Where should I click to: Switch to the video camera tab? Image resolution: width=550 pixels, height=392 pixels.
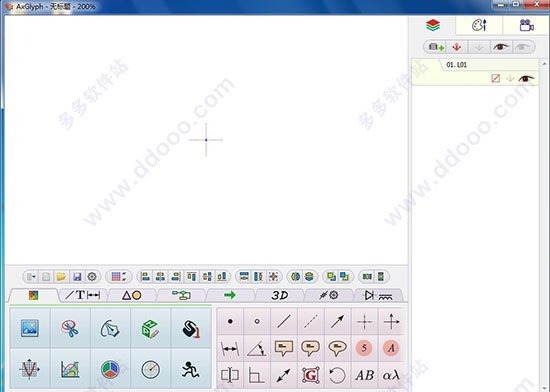point(526,25)
